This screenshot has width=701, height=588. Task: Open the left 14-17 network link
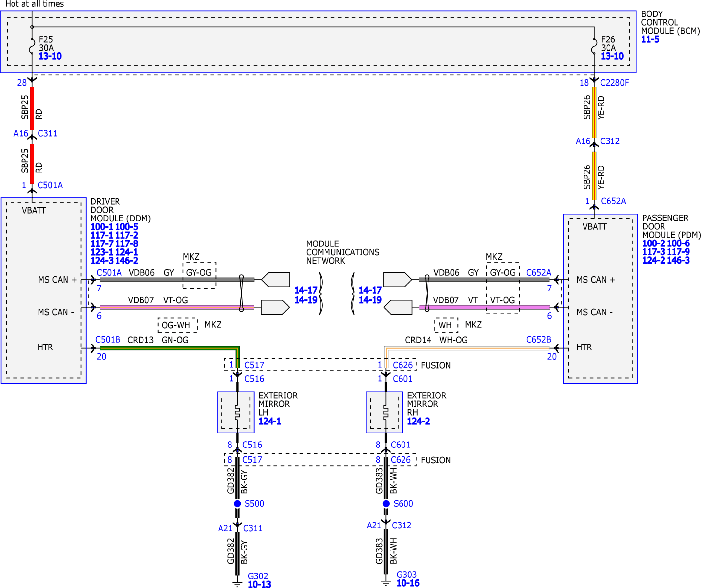click(x=306, y=290)
